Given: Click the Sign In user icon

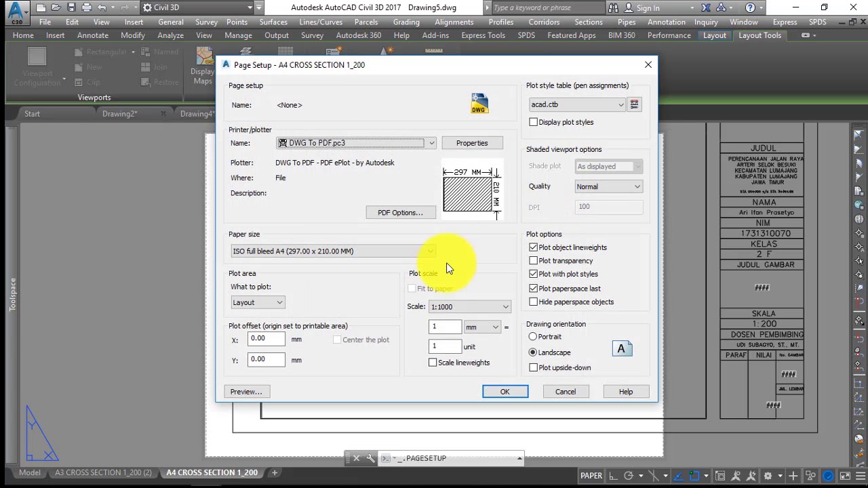Looking at the screenshot, I should coord(628,7).
